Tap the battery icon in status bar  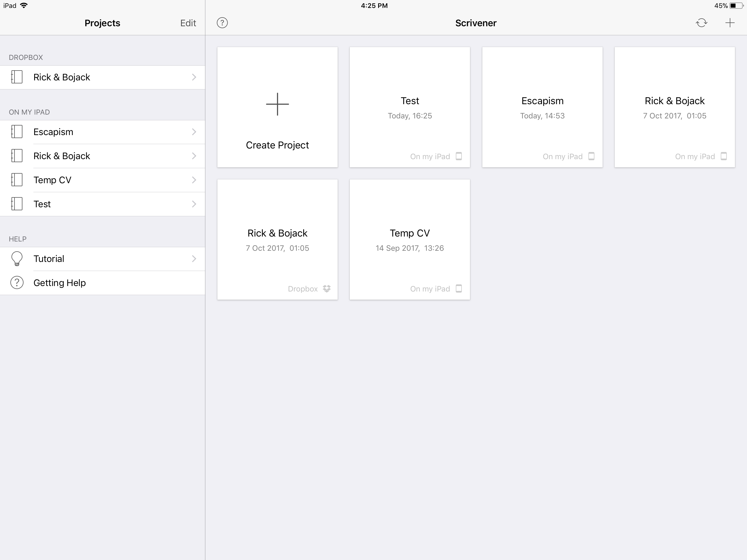click(737, 5)
